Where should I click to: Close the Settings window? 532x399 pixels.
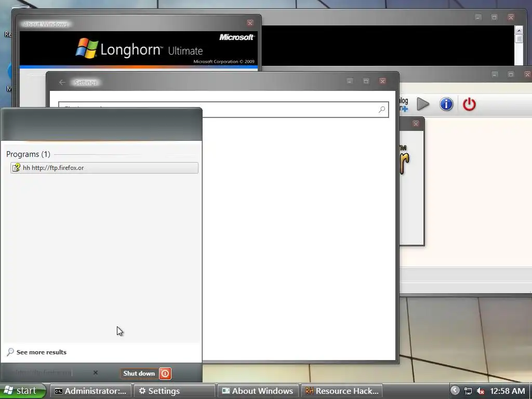pyautogui.click(x=382, y=81)
